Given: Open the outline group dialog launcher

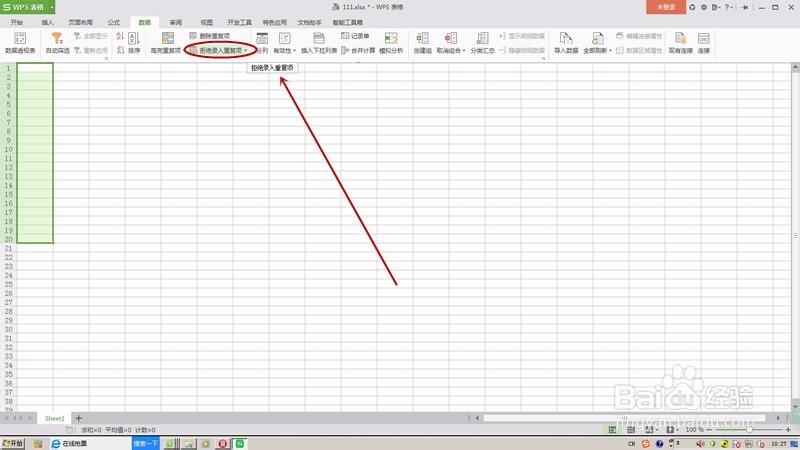Looking at the screenshot, I should (x=543, y=58).
